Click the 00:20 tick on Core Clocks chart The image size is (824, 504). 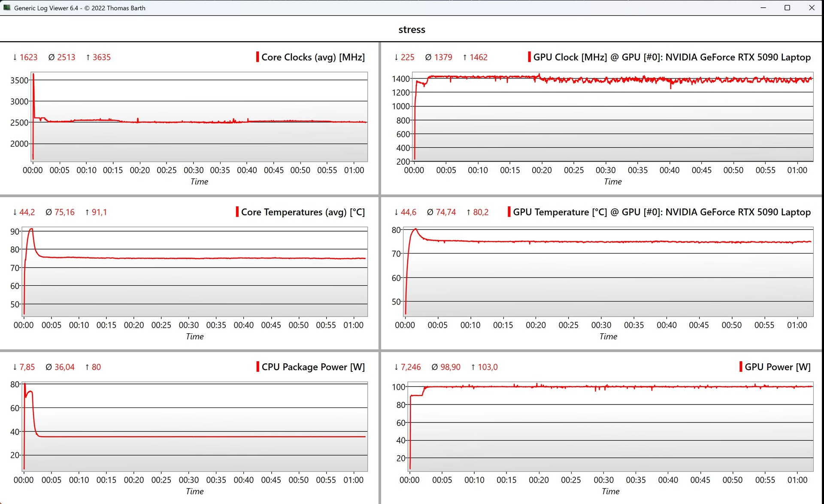(x=140, y=170)
